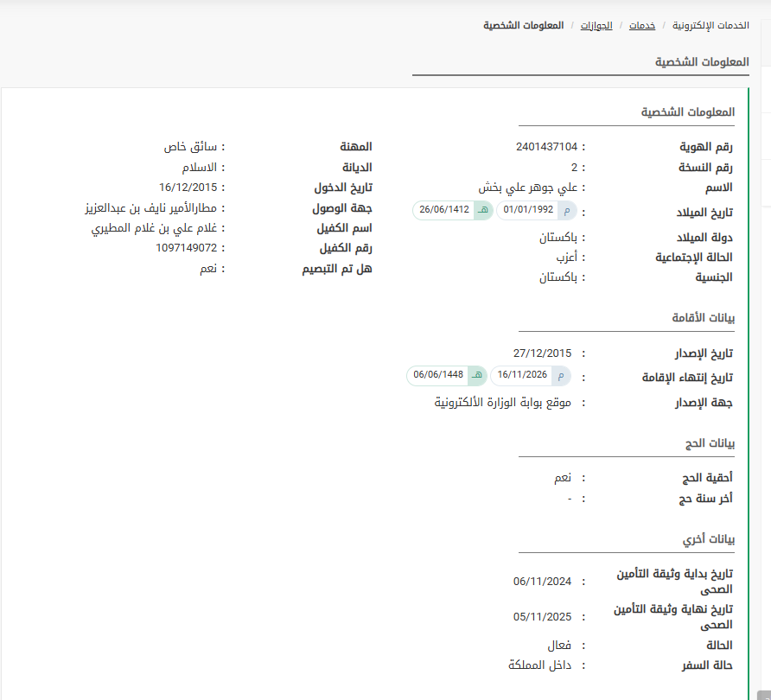Click the issue date value 27/12/2015
771x700 pixels.
[x=542, y=353]
